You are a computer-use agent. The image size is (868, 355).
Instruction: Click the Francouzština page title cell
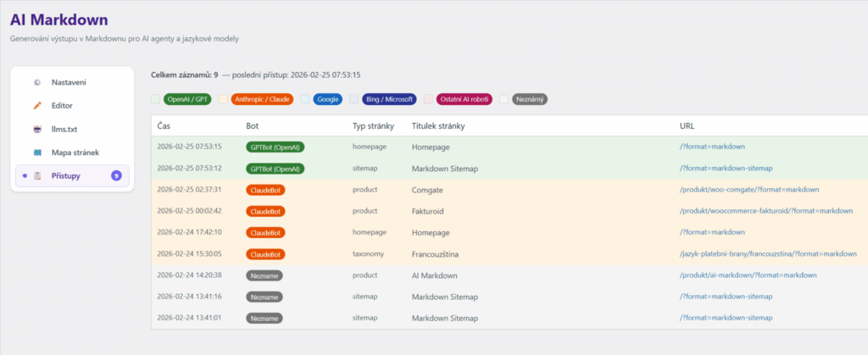(x=436, y=254)
